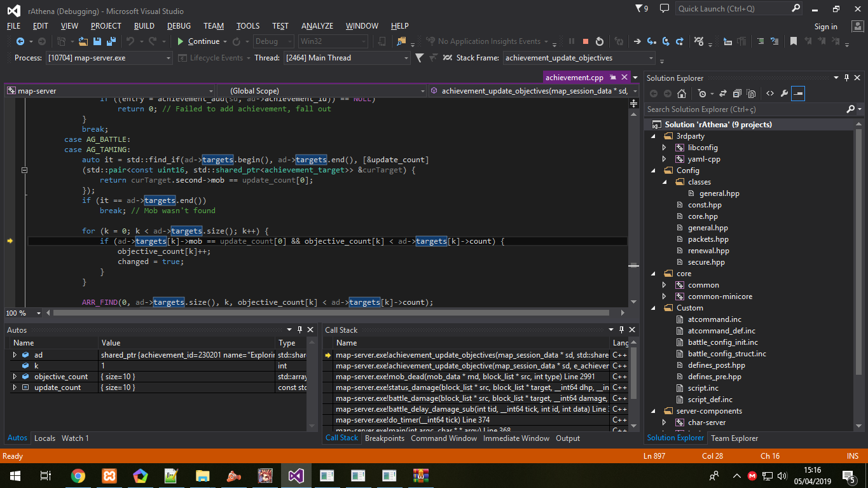Screen dimensions: 868x488
Task: Select the Step Into debugging icon
Action: (x=651, y=41)
